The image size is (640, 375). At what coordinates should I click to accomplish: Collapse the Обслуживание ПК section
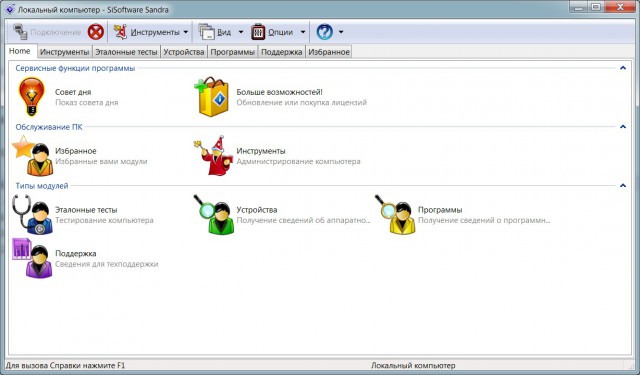coord(623,126)
